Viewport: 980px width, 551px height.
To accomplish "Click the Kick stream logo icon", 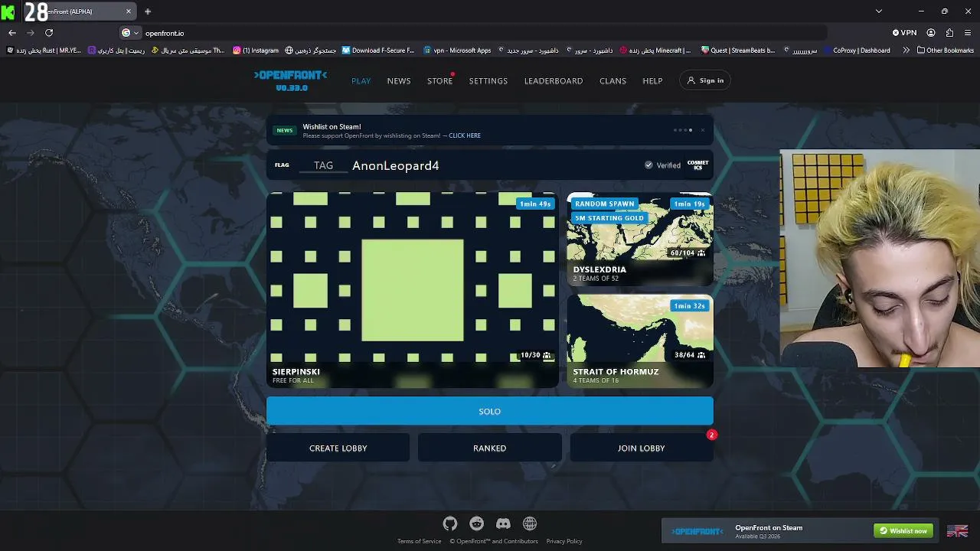I will [x=8, y=11].
